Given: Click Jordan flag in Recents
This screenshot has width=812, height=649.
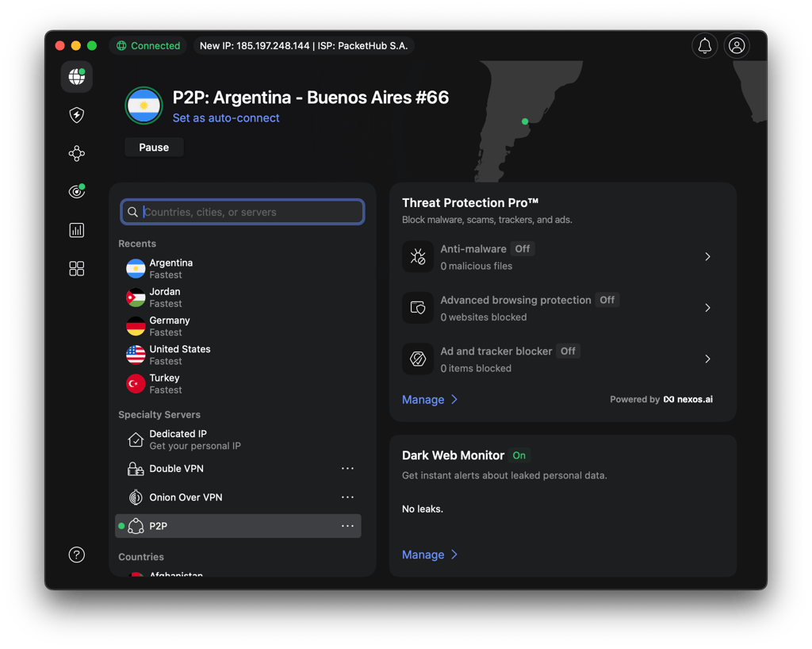Looking at the screenshot, I should (136, 298).
